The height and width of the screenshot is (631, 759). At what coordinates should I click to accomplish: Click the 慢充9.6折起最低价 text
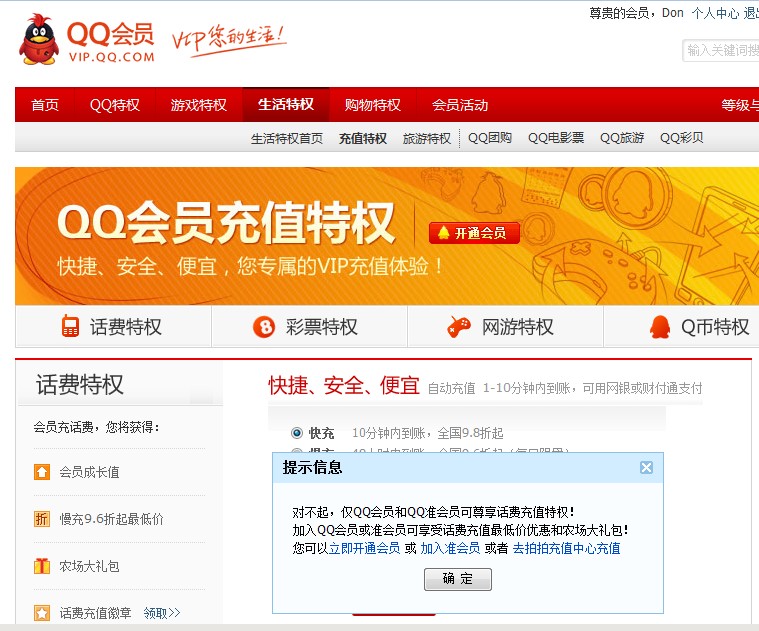point(111,519)
